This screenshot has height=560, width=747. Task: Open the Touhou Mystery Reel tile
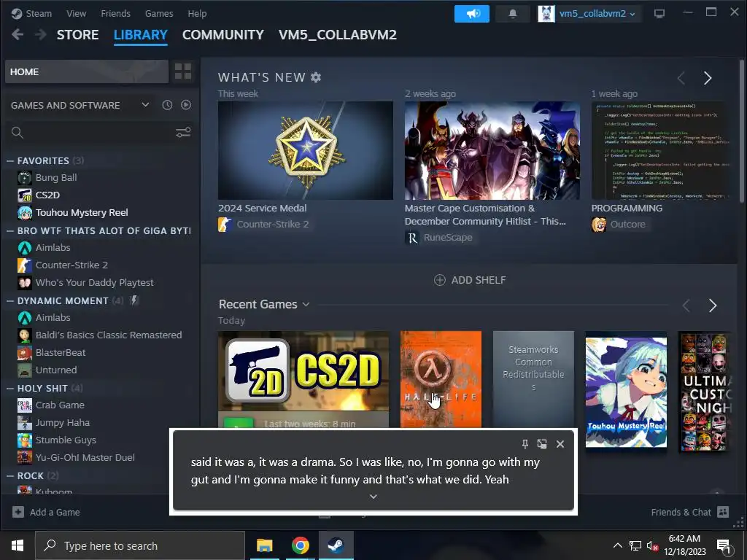click(626, 392)
